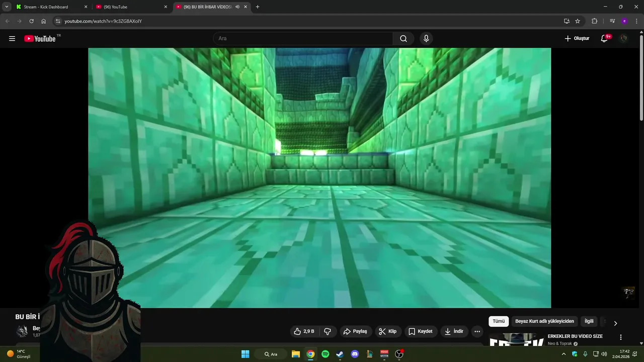Open Chrome profile avatar
Viewport: 644px width, 362px height.
click(624, 21)
